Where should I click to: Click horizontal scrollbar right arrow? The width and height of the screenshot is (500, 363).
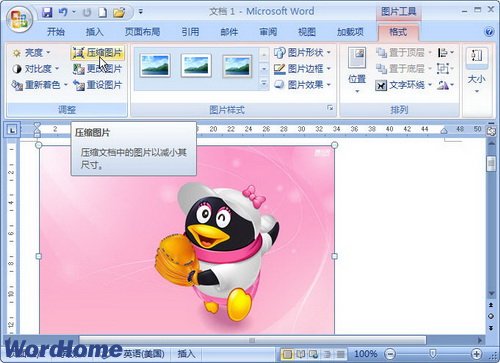480,340
